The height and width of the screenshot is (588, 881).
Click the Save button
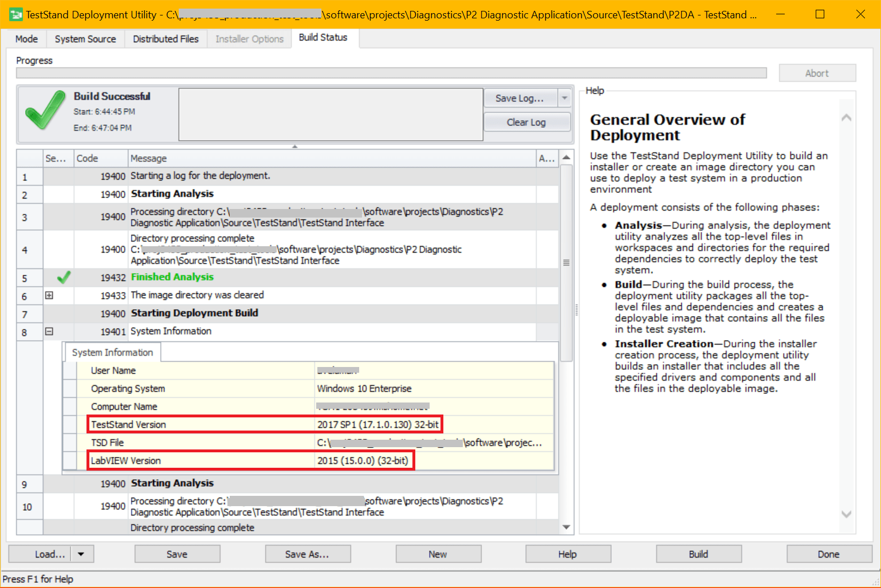[x=177, y=554]
